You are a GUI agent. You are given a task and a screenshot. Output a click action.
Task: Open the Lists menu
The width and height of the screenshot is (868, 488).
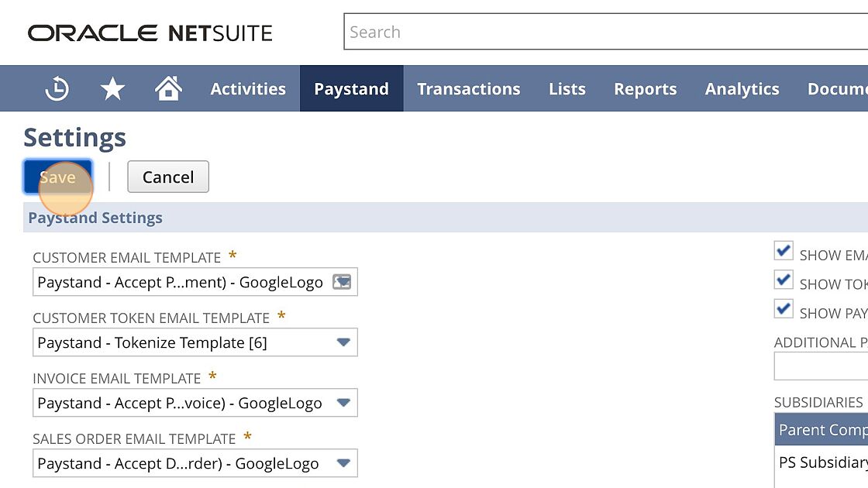tap(567, 88)
